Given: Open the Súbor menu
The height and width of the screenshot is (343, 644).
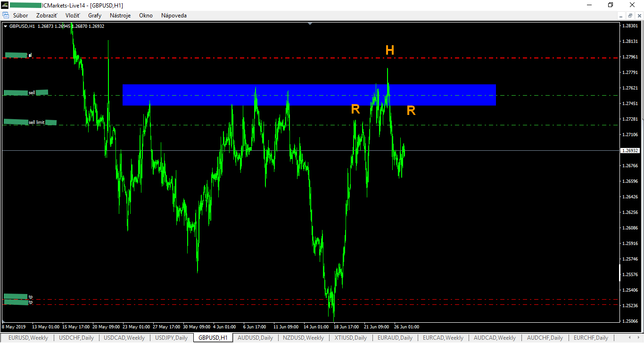Looking at the screenshot, I should [20, 16].
